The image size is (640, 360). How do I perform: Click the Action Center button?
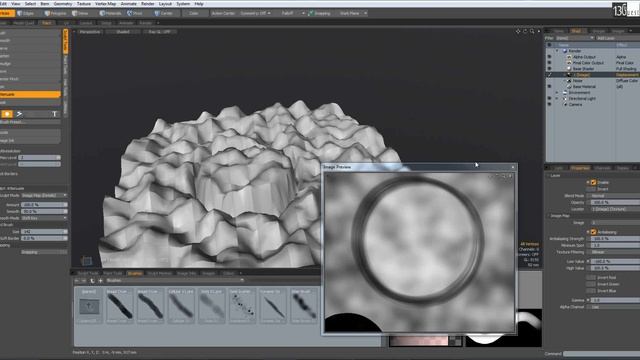coord(223,13)
